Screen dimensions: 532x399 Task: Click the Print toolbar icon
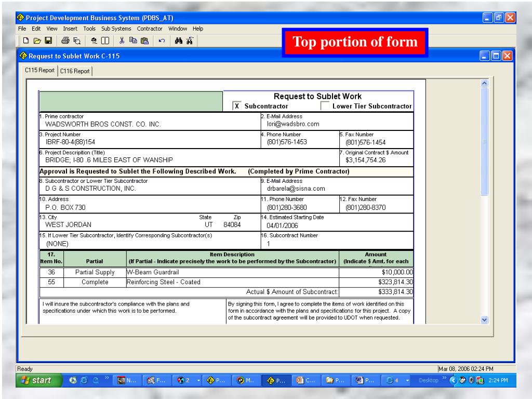pyautogui.click(x=65, y=41)
